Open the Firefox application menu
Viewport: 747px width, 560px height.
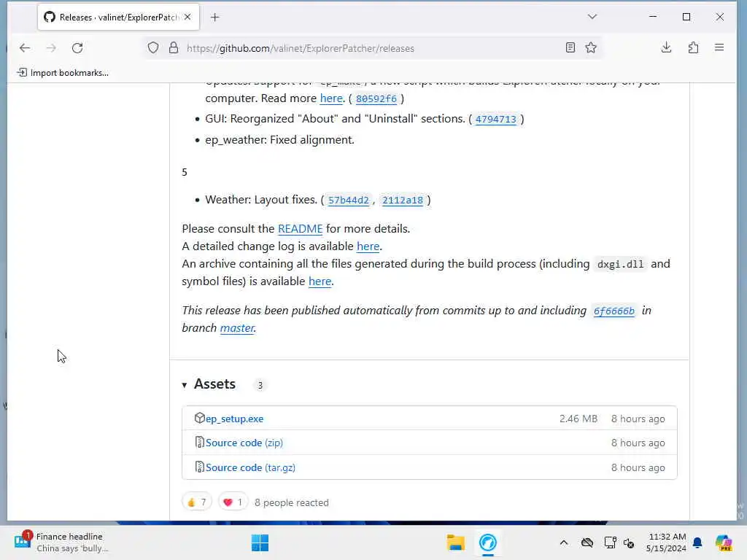pos(719,47)
